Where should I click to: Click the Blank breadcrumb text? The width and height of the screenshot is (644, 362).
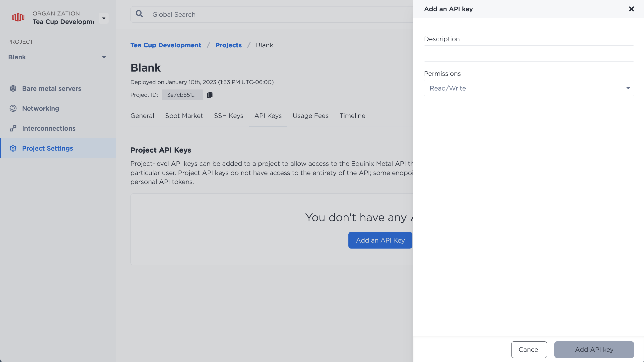coord(264,45)
